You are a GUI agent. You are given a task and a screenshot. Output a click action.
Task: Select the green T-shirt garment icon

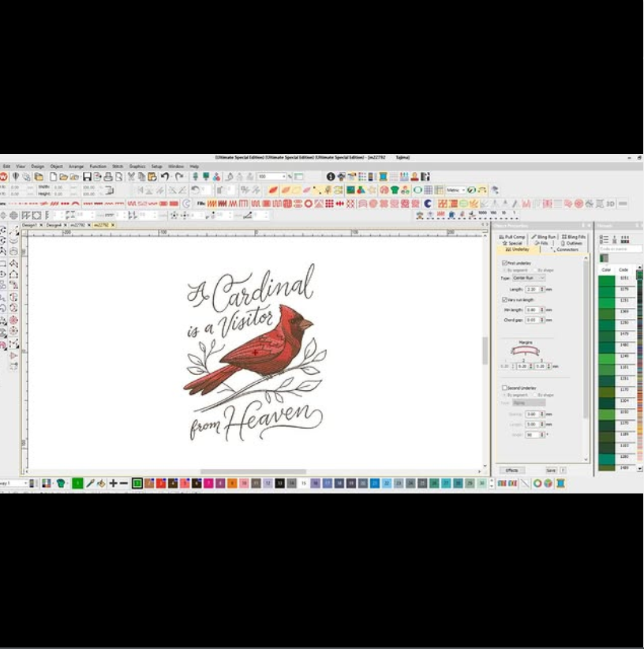[x=395, y=190]
